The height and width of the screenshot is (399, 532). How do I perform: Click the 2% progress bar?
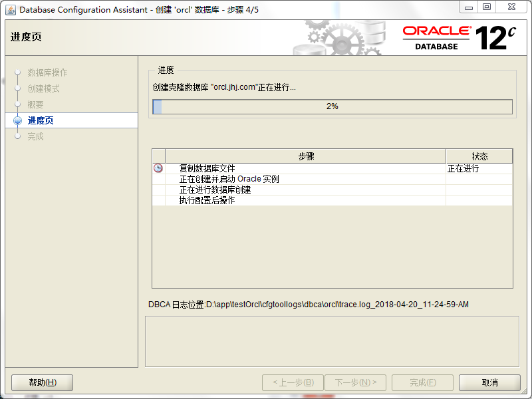(x=332, y=106)
